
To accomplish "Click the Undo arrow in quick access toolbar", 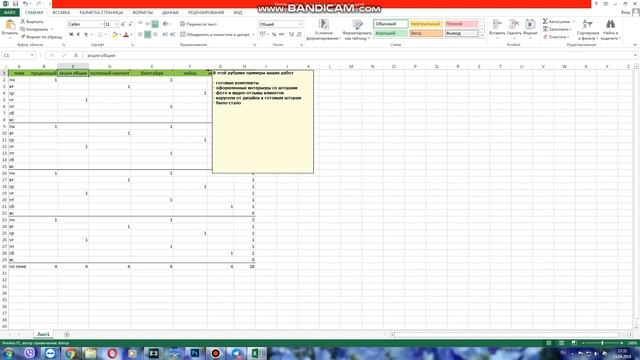I will pyautogui.click(x=25, y=4).
